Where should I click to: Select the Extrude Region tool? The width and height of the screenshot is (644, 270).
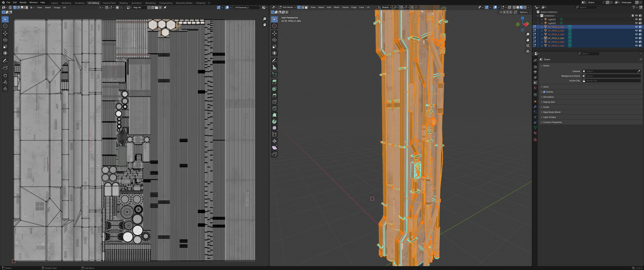[x=274, y=82]
